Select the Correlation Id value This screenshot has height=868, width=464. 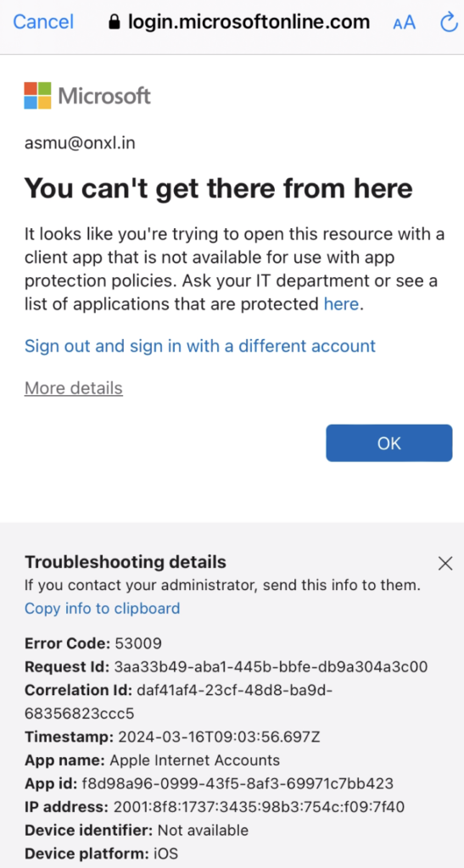click(179, 701)
